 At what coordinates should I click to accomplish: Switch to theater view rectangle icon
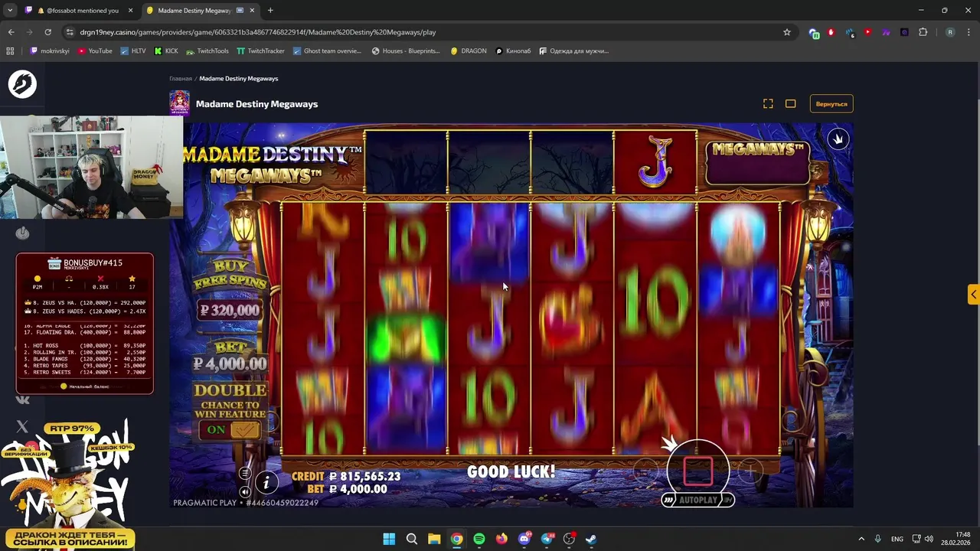[x=791, y=104]
